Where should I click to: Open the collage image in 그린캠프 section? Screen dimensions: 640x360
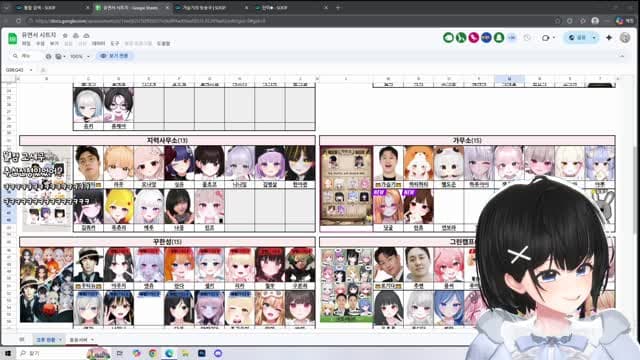click(x=346, y=285)
